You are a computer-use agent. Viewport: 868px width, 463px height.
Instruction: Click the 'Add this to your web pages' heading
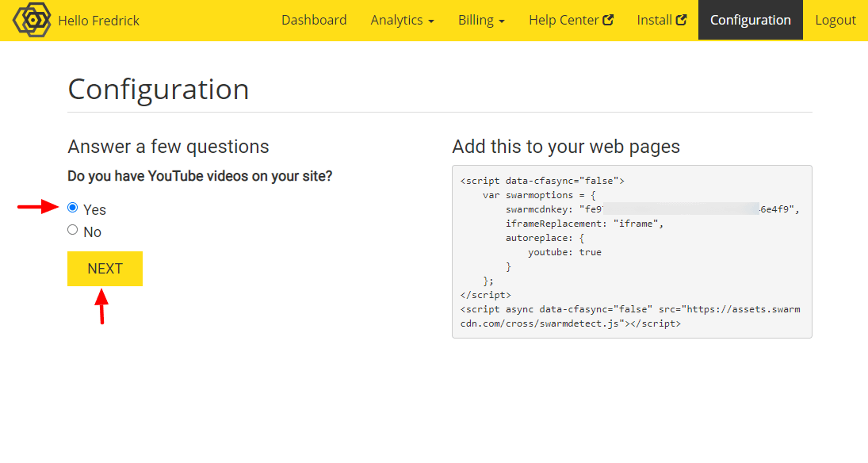tap(566, 147)
